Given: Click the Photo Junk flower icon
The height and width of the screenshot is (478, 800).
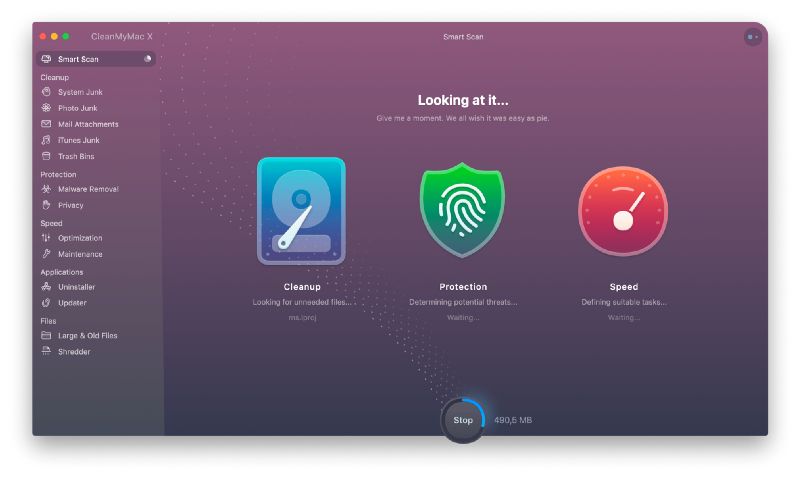Looking at the screenshot, I should 46,108.
